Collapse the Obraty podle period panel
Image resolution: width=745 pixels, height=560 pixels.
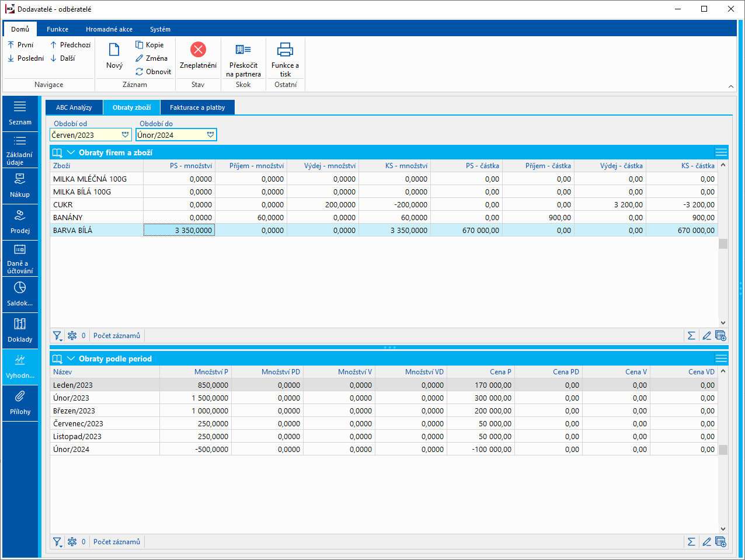click(x=71, y=359)
